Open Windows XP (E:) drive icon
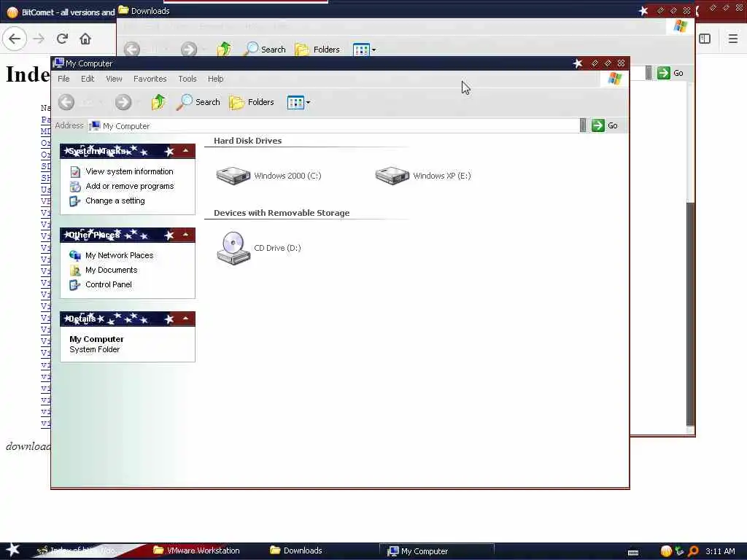This screenshot has width=747, height=560. (x=392, y=176)
